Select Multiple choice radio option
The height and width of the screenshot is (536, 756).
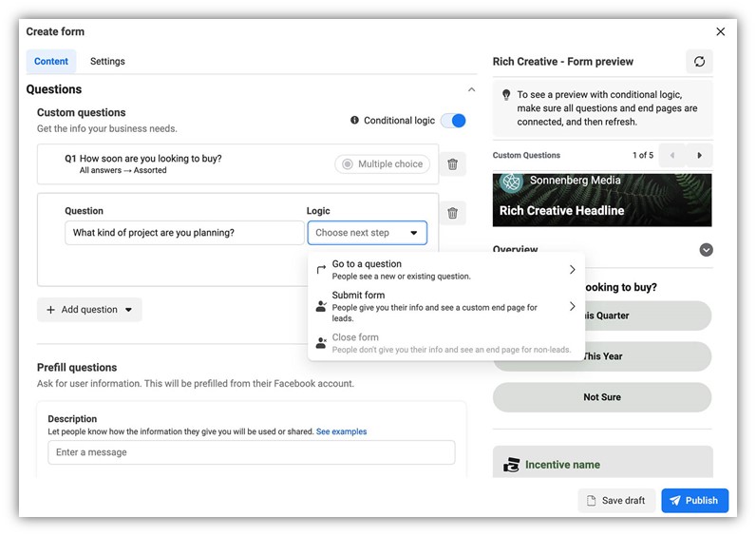[x=383, y=164]
